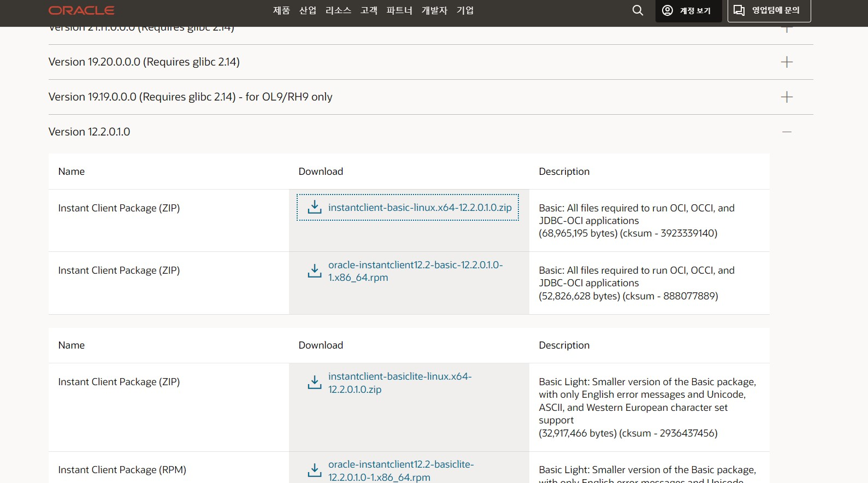
Task: Click the Version 19.20.0.0.0 heading text
Action: (144, 62)
